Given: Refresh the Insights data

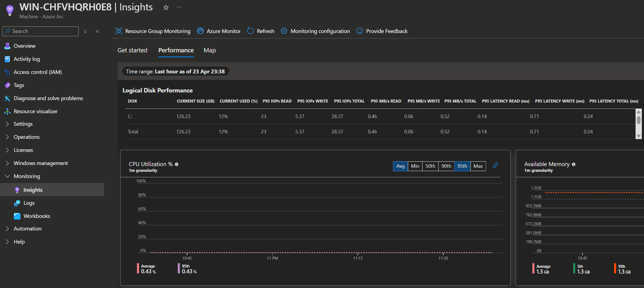Looking at the screenshot, I should click(261, 31).
